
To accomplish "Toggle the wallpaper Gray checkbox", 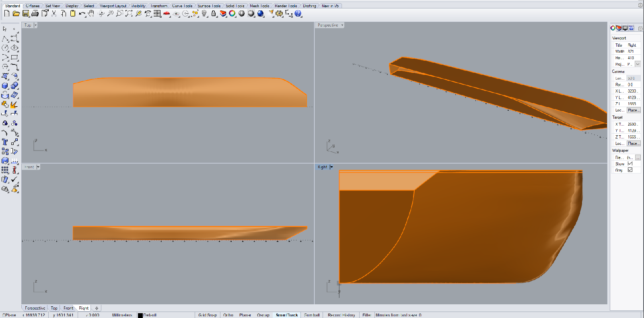I will pos(630,170).
